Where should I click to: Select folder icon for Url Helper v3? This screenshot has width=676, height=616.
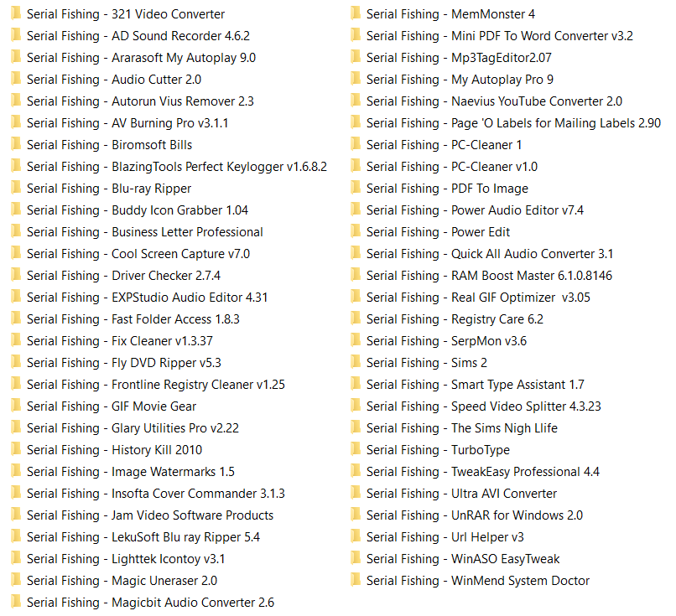click(356, 536)
